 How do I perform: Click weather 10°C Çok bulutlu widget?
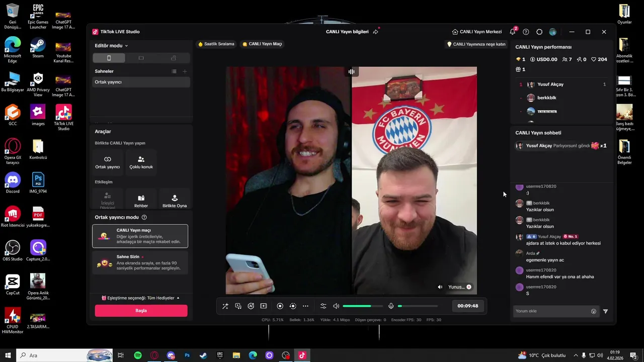[x=542, y=355]
